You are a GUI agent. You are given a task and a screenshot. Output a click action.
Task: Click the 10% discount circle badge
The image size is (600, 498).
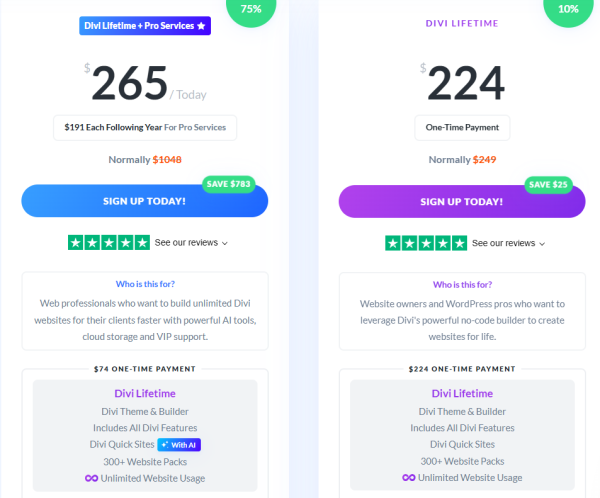[x=568, y=9]
